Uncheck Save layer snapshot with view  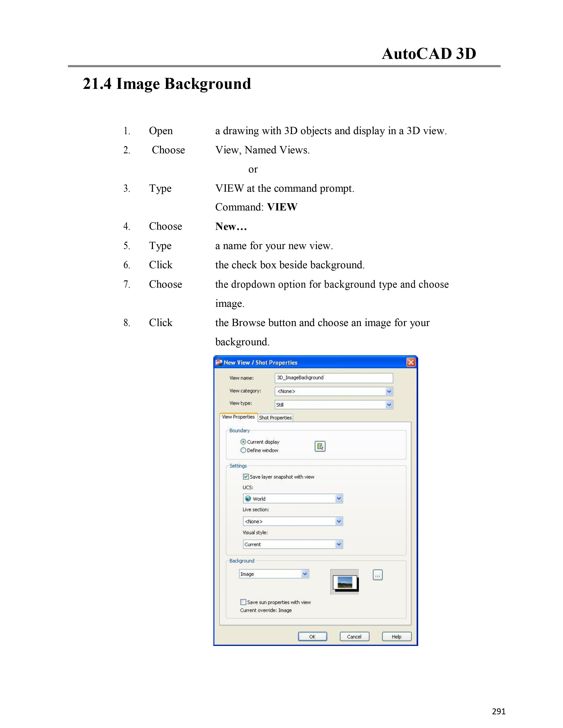pos(246,477)
